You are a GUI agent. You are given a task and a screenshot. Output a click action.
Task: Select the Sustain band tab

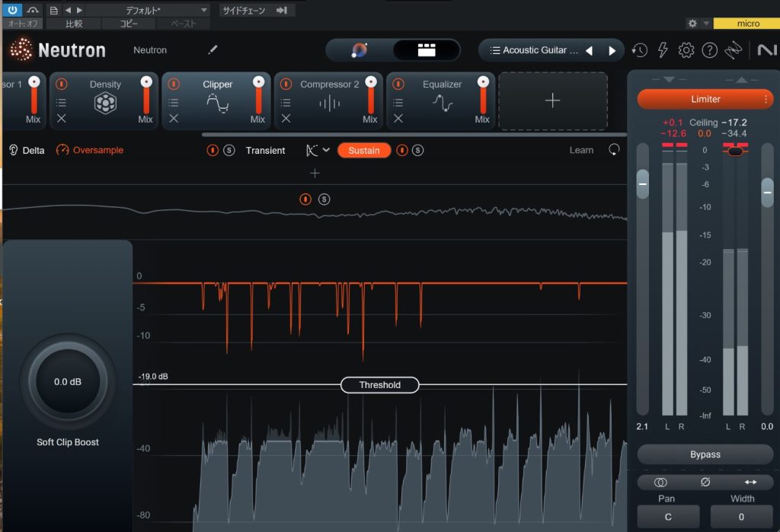tap(363, 150)
